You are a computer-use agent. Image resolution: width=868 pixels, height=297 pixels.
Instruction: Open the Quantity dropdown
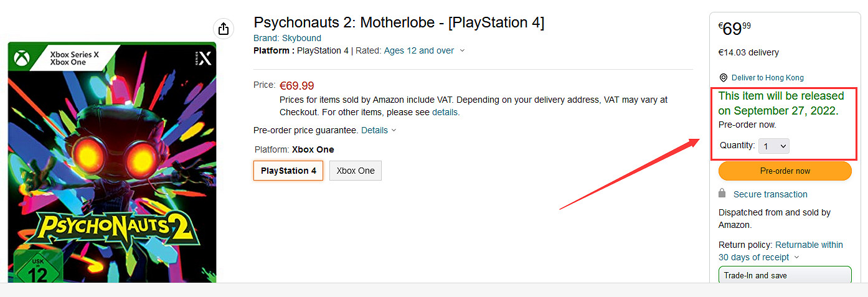click(x=774, y=146)
